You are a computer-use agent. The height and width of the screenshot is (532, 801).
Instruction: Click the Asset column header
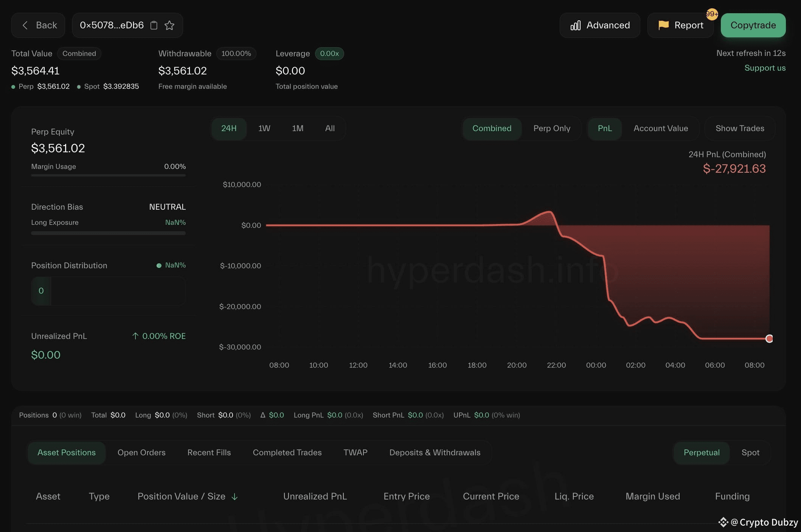click(48, 496)
